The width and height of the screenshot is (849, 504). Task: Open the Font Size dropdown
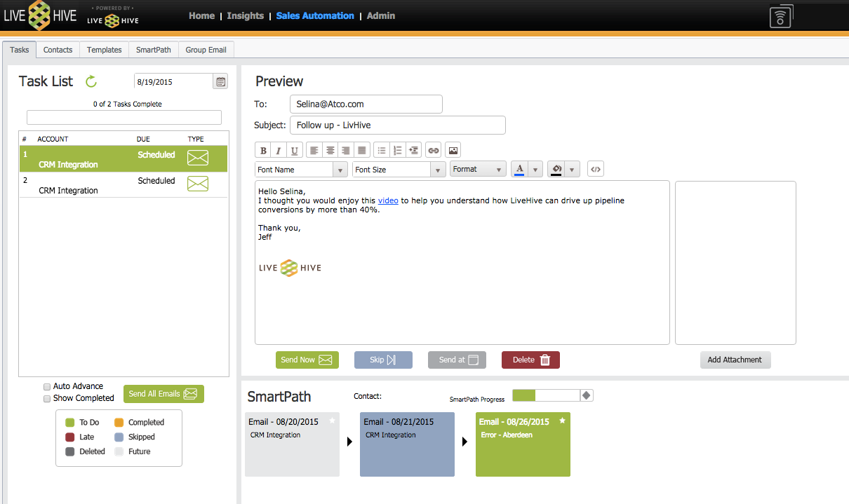click(x=399, y=169)
